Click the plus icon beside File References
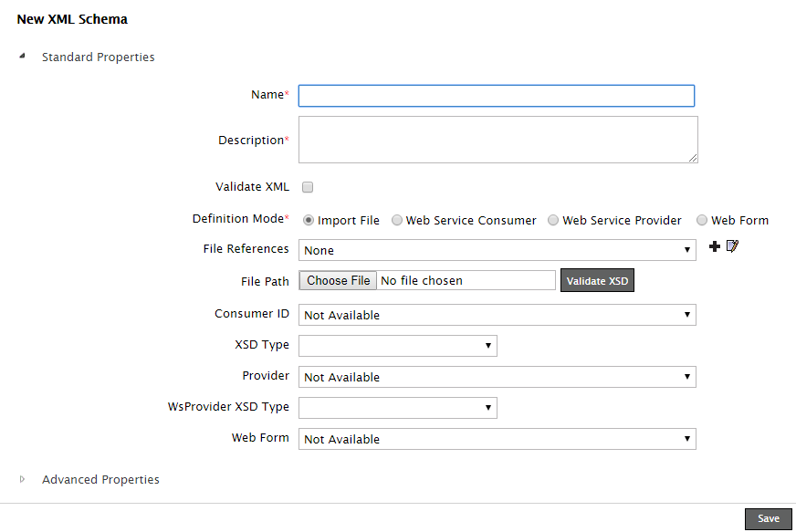Screen dimensions: 796x532 click(x=715, y=247)
